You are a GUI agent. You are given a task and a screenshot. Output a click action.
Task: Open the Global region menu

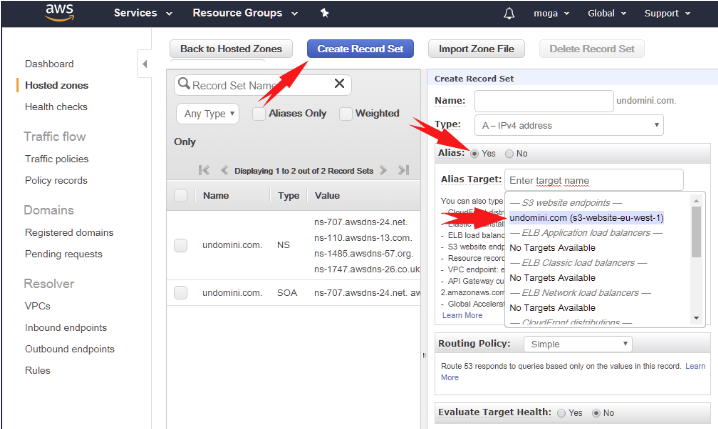click(606, 13)
